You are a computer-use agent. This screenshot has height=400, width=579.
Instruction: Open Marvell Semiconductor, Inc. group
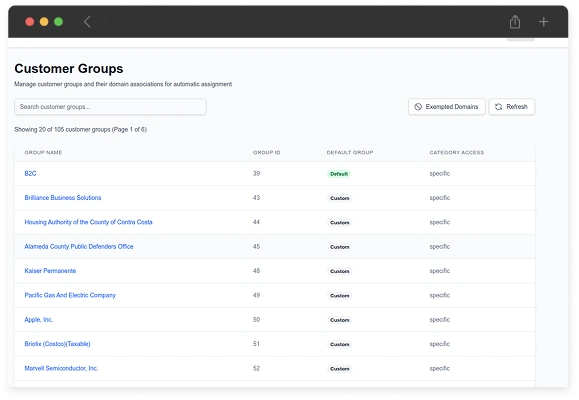[x=61, y=368]
